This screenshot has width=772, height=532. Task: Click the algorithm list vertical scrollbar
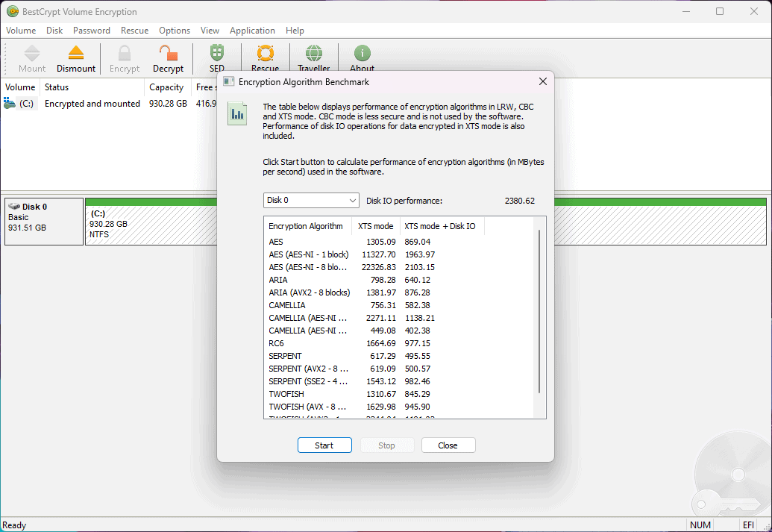click(539, 311)
